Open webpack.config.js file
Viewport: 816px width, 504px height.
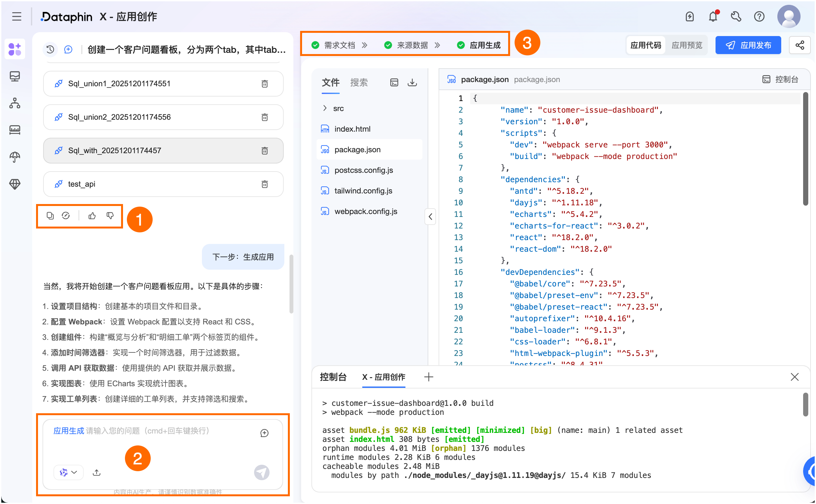(366, 212)
